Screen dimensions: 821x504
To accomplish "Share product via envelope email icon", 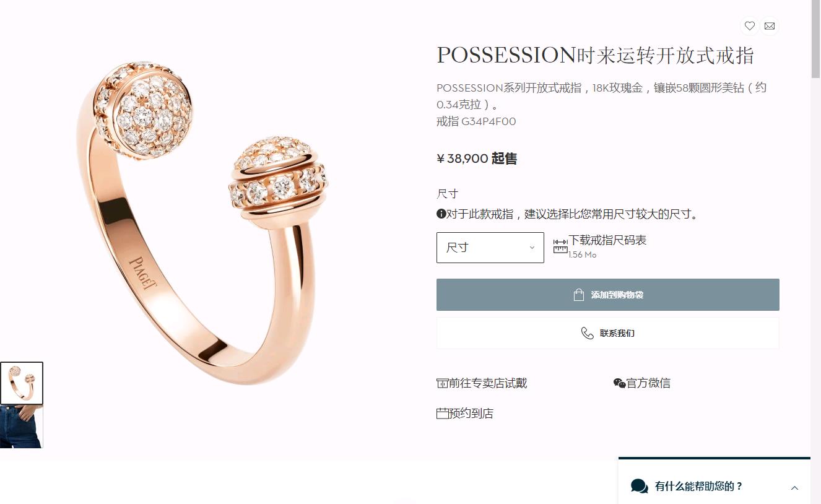I will pos(770,26).
